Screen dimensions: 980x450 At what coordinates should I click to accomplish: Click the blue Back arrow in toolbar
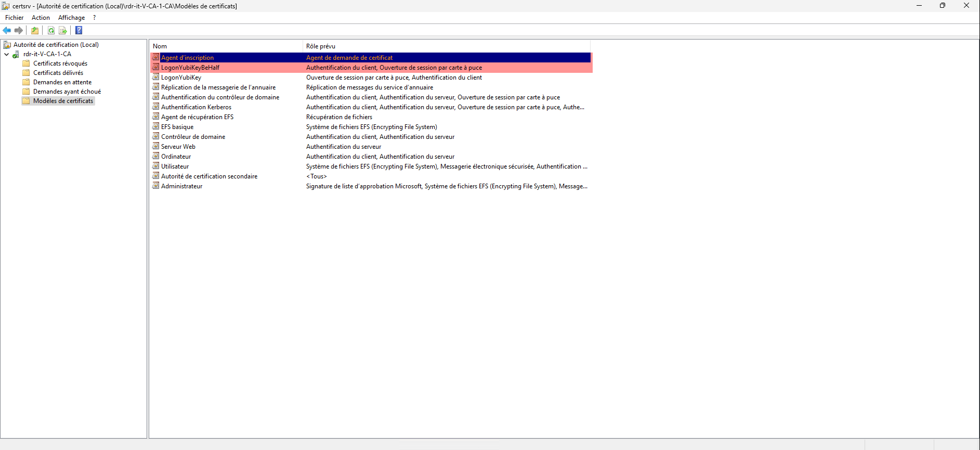click(x=7, y=31)
